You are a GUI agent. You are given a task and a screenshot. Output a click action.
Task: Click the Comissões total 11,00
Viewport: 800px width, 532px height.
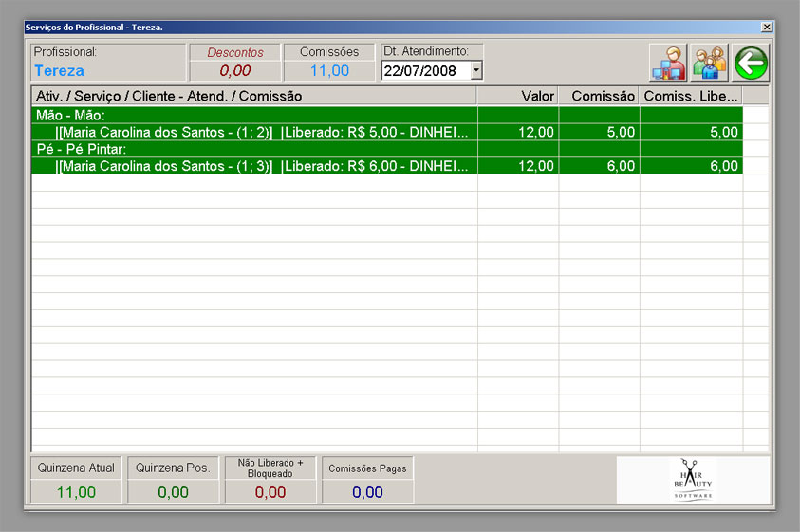pos(329,70)
